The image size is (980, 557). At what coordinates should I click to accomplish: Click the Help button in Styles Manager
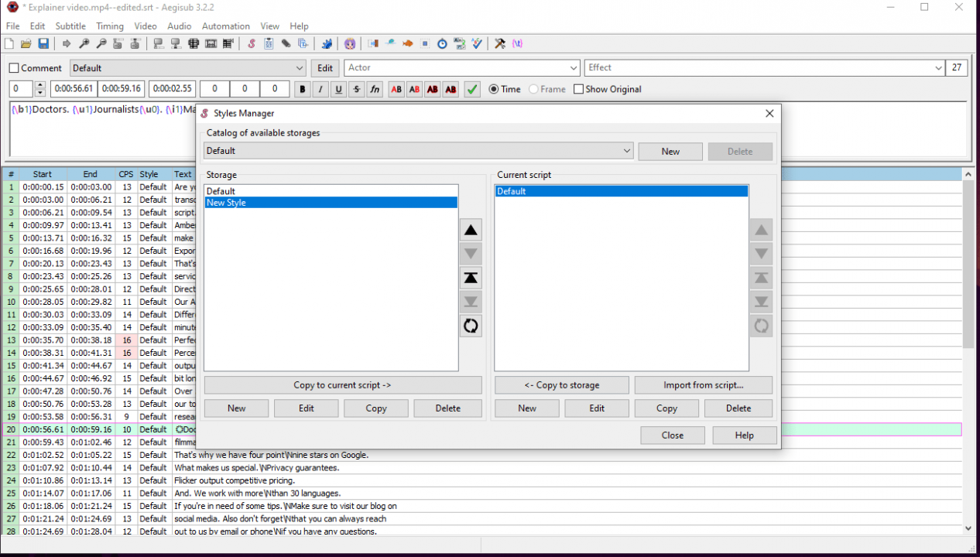click(x=744, y=436)
